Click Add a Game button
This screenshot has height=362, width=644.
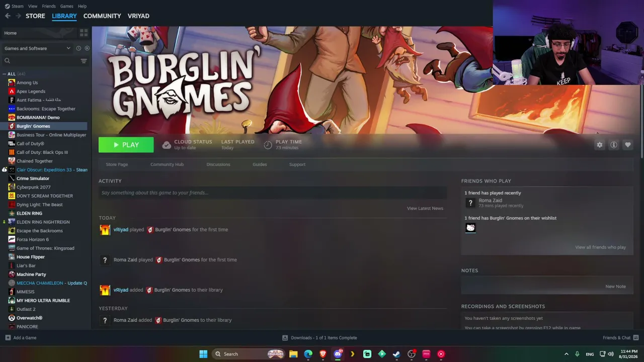[21, 338]
